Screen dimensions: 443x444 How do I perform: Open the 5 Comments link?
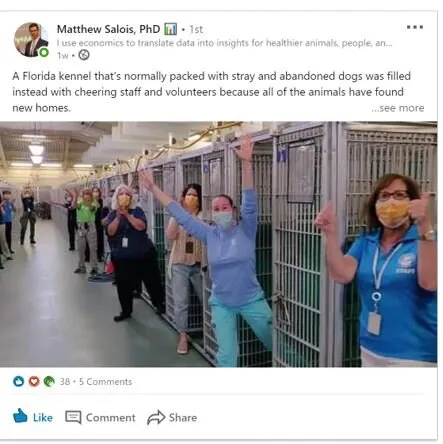[105, 381]
